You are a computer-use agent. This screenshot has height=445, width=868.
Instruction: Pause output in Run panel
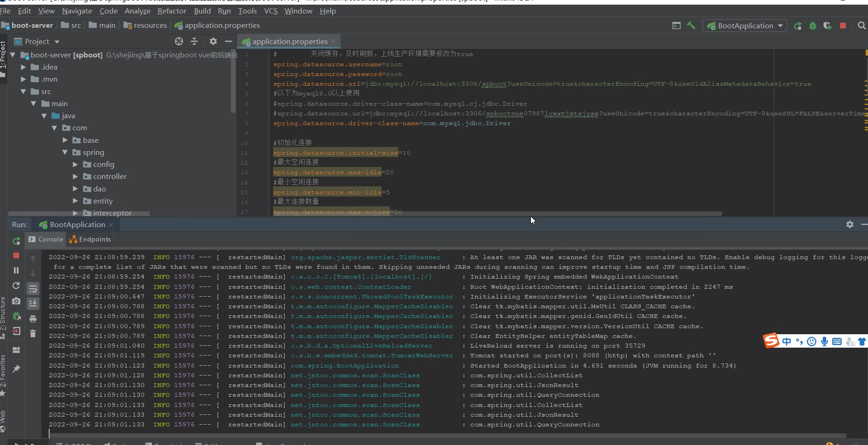16,270
